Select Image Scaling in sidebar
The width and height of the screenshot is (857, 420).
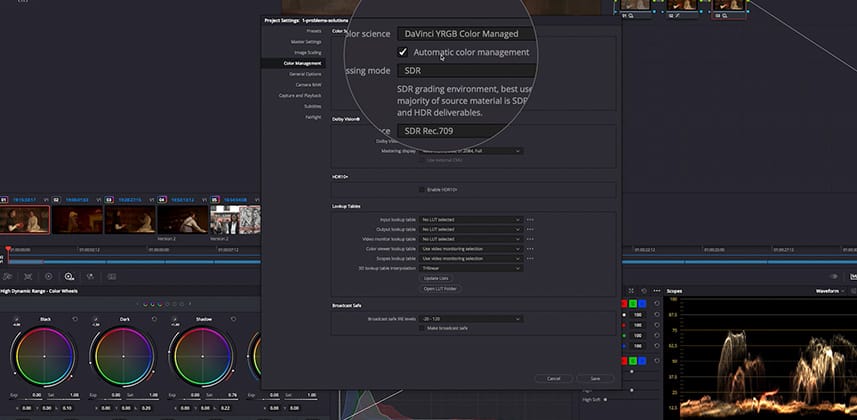click(308, 52)
